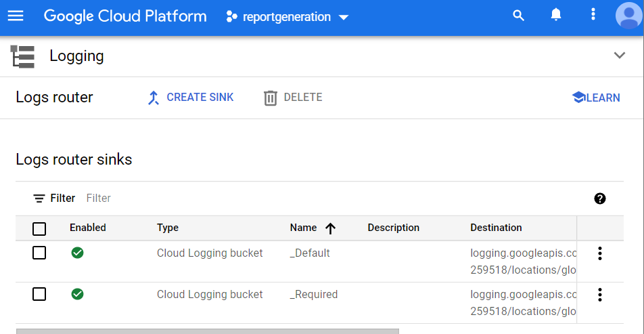Screen dimensions: 644x334
Task: Click the user account avatar
Action: (x=628, y=16)
